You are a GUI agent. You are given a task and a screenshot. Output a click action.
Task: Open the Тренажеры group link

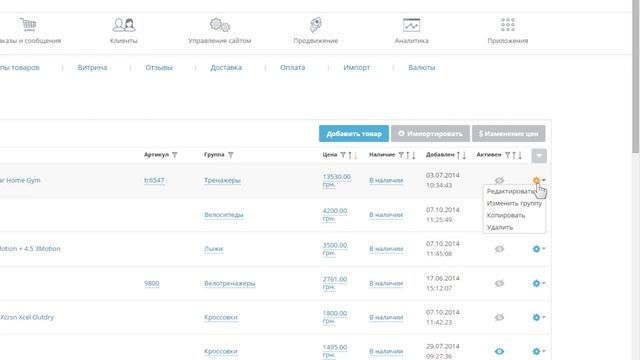pos(222,180)
